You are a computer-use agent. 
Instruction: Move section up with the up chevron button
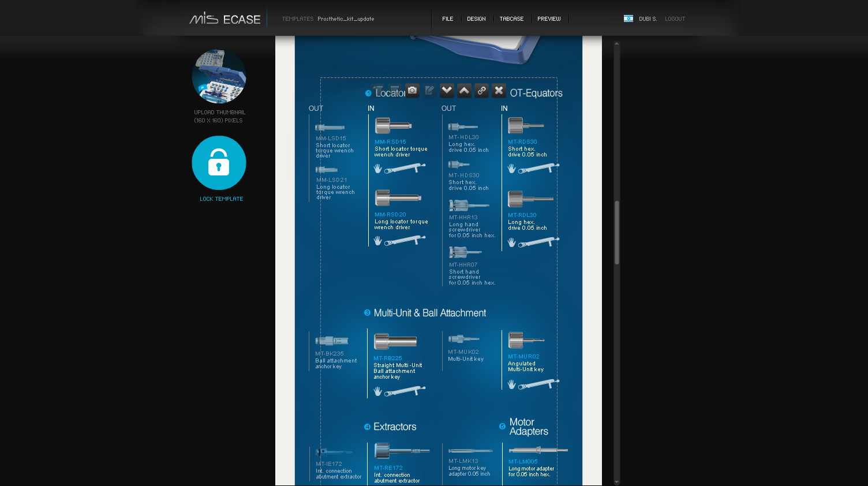[x=464, y=91]
